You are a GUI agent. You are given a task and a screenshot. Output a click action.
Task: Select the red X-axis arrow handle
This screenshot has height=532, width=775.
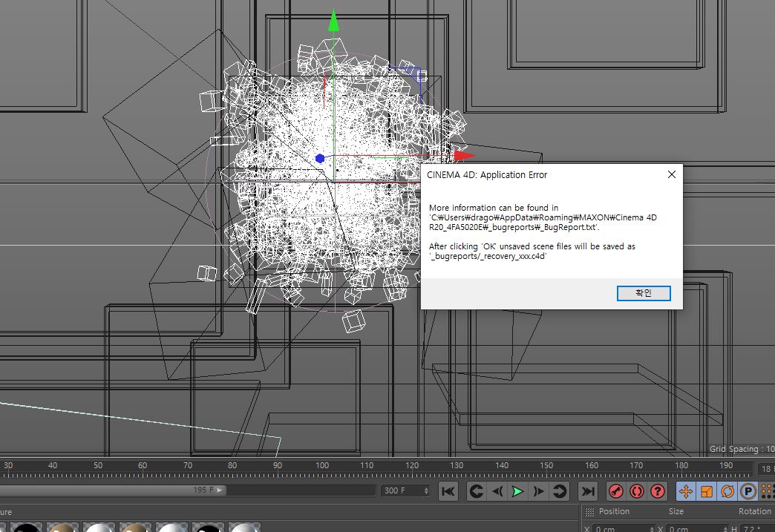pyautogui.click(x=465, y=156)
